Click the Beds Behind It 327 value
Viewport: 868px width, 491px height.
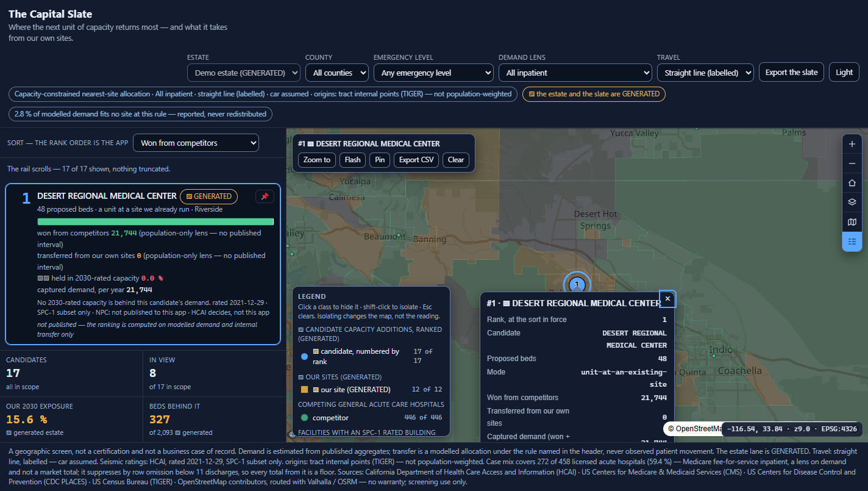[x=160, y=420]
